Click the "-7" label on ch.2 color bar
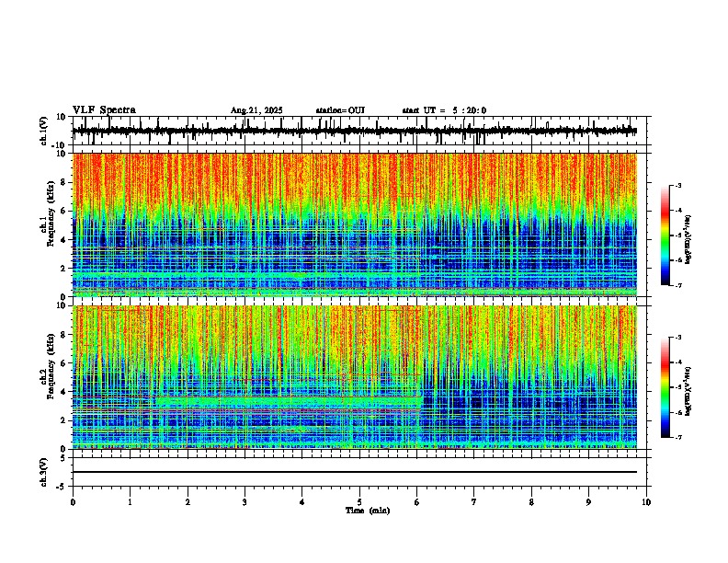728x563 pixels. click(x=678, y=437)
